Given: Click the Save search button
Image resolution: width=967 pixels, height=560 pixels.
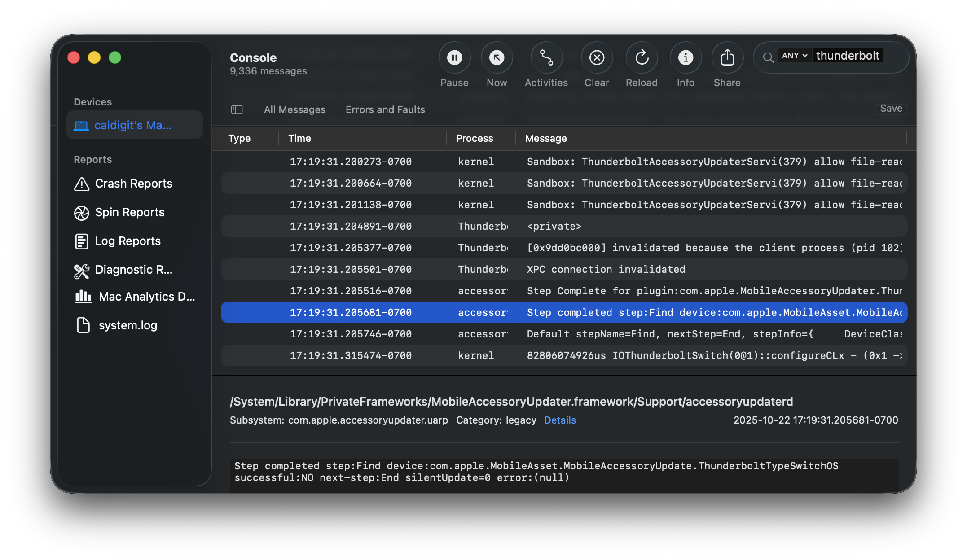Looking at the screenshot, I should (x=891, y=108).
